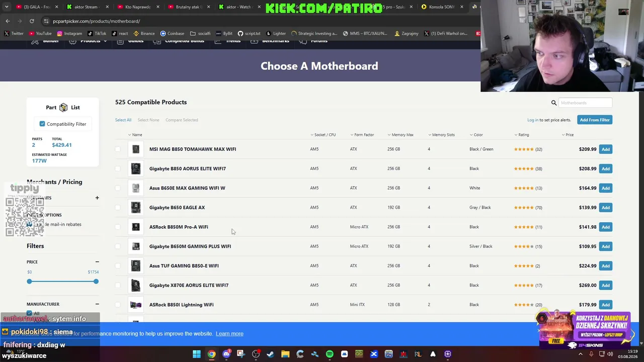Screen dimensions: 644x362
Task: Click the search magnifier icon above the table
Action: [554, 103]
